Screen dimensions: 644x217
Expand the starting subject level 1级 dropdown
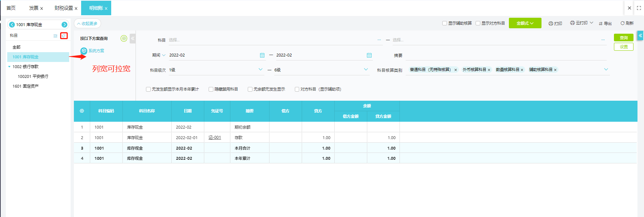point(260,70)
